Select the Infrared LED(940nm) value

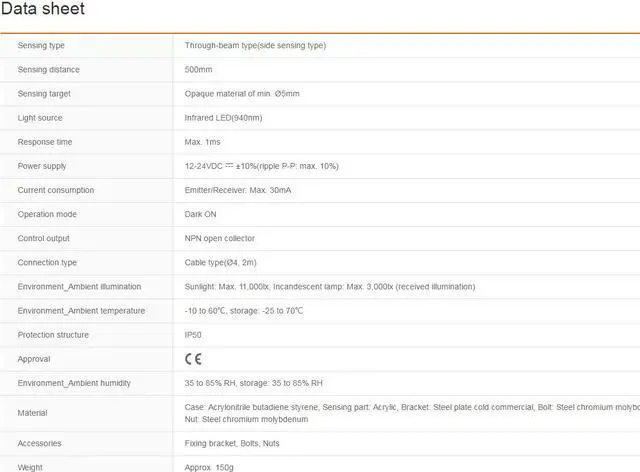223,118
